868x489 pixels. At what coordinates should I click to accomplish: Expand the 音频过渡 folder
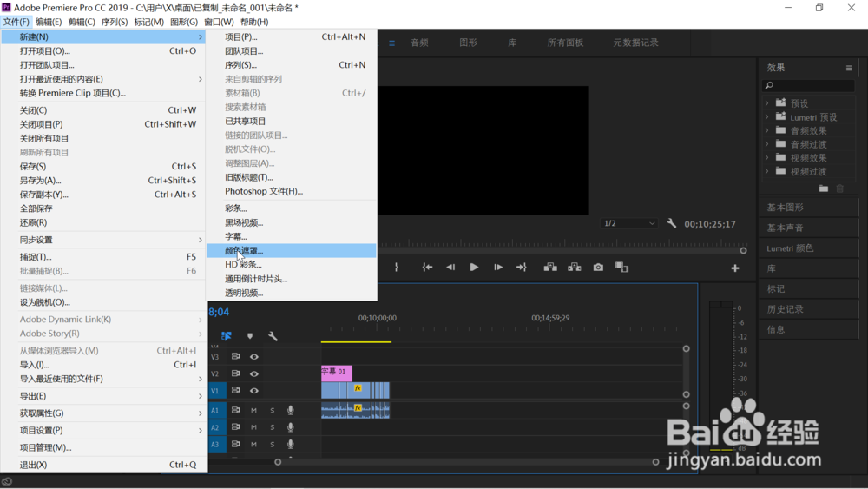click(766, 144)
